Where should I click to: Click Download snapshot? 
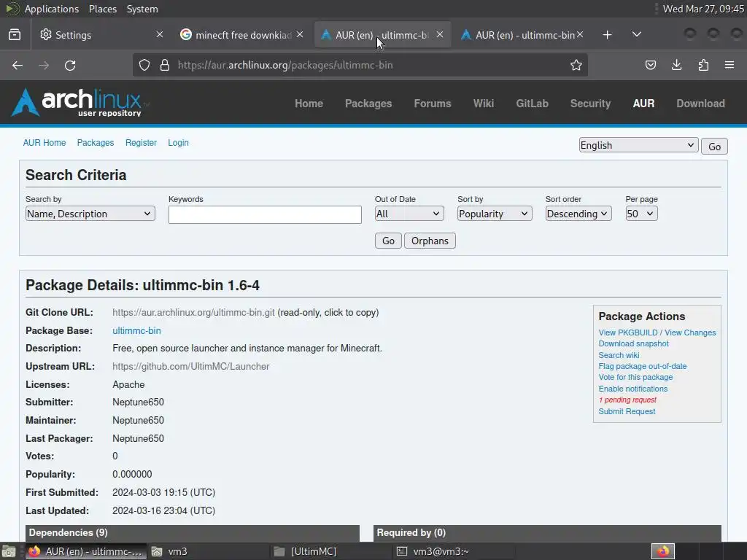click(634, 344)
